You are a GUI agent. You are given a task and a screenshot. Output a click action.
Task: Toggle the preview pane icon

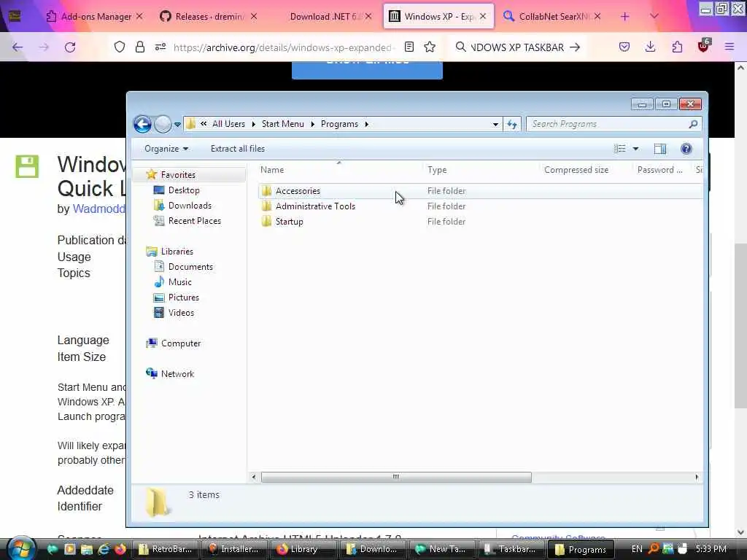point(659,149)
